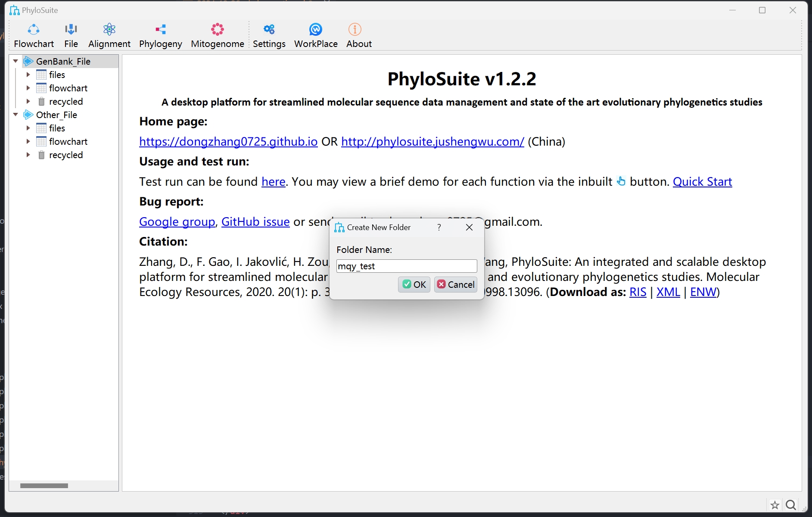812x517 pixels.
Task: Open the Phylogeny tool icon
Action: pyautogui.click(x=161, y=30)
